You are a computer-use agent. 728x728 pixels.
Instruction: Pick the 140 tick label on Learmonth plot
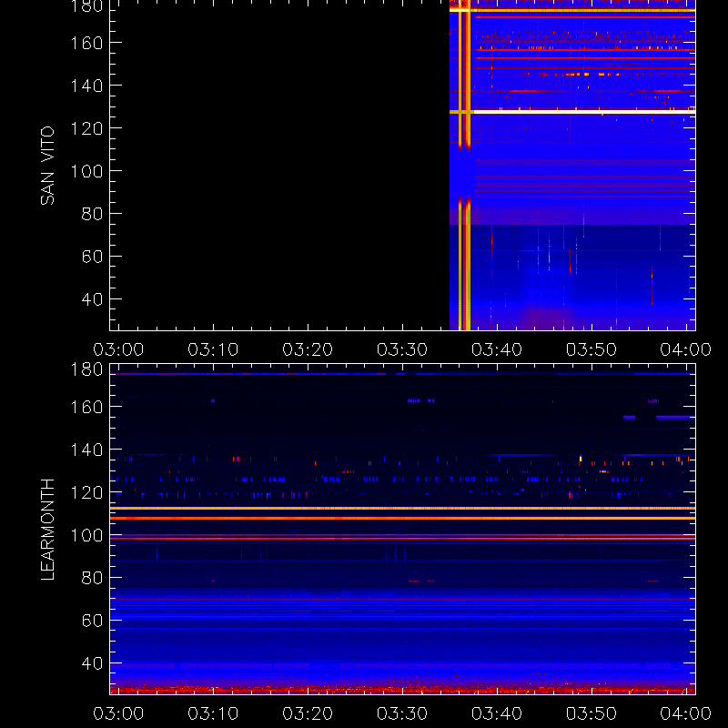pyautogui.click(x=86, y=450)
